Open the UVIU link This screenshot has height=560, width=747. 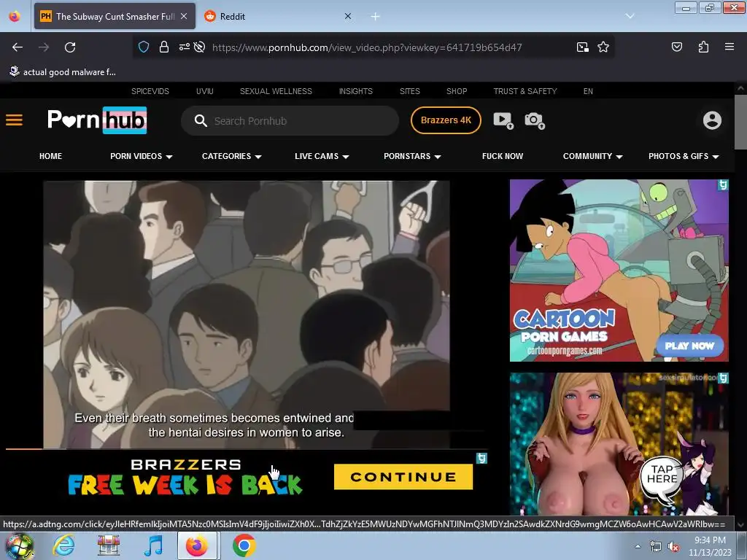tap(205, 91)
